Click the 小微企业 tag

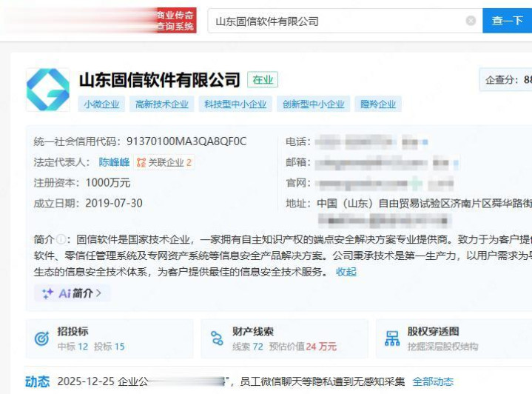point(101,104)
